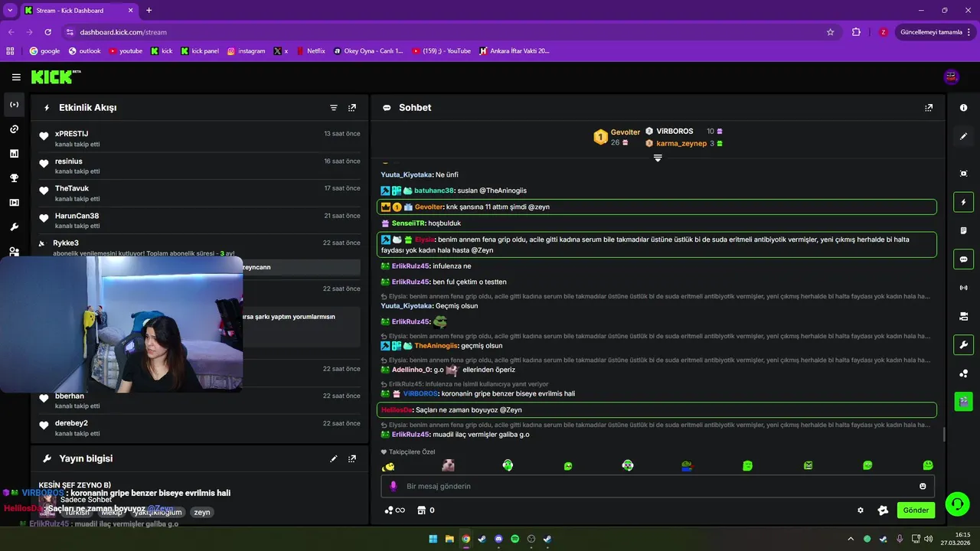The width and height of the screenshot is (980, 551).
Task: Open the info icon in the right sidebar
Action: [964, 108]
